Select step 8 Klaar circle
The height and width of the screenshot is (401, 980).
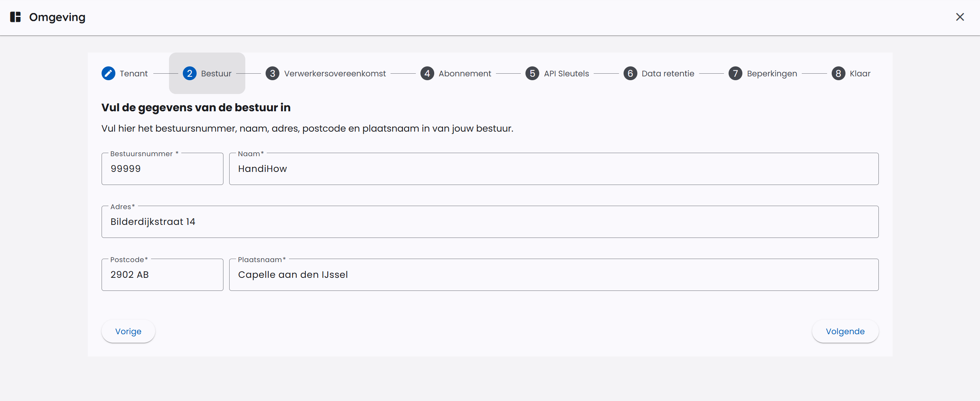838,73
